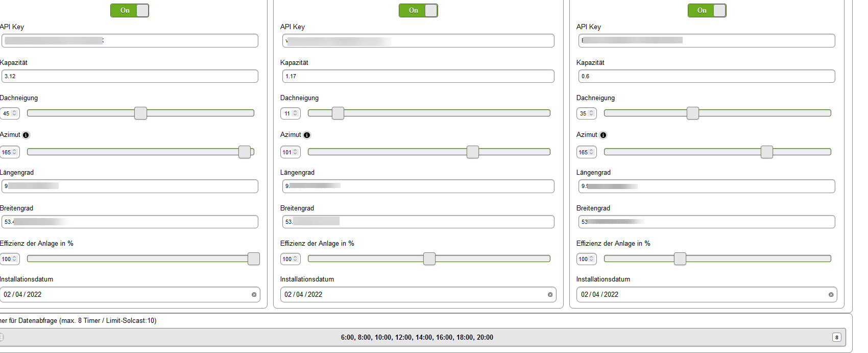The height and width of the screenshot is (353, 868).
Task: Open Azimut info icon in left panel
Action: tap(26, 135)
